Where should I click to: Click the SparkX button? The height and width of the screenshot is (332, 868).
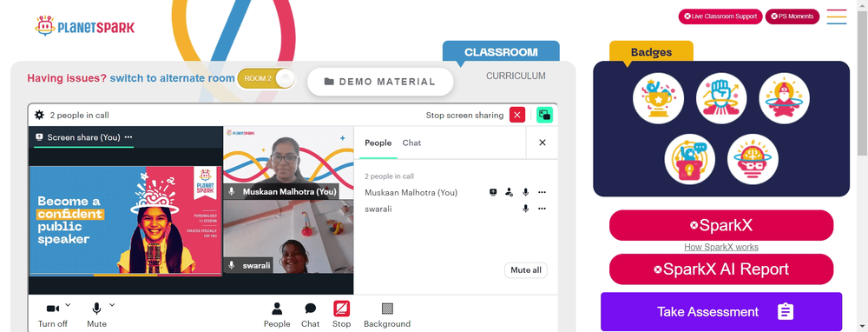pos(720,225)
